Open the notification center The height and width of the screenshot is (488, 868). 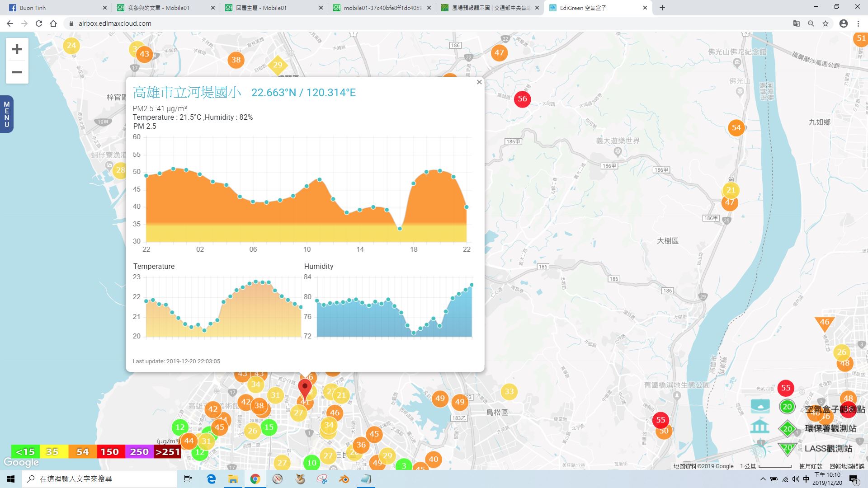pyautogui.click(x=854, y=479)
